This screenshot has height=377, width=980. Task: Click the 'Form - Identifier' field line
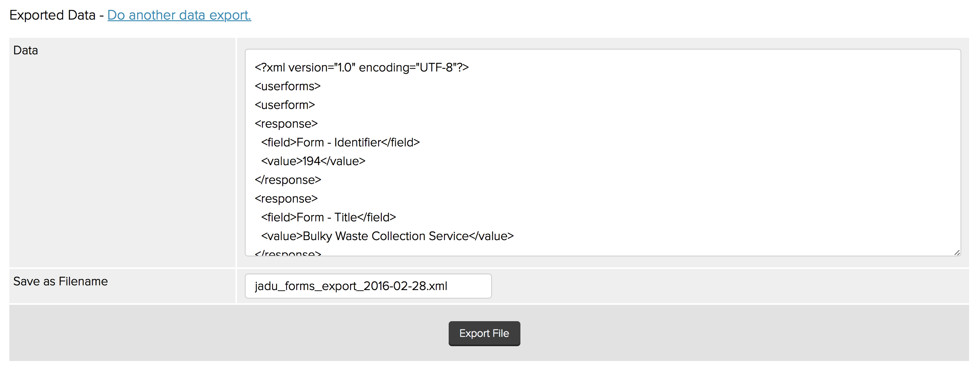[340, 142]
